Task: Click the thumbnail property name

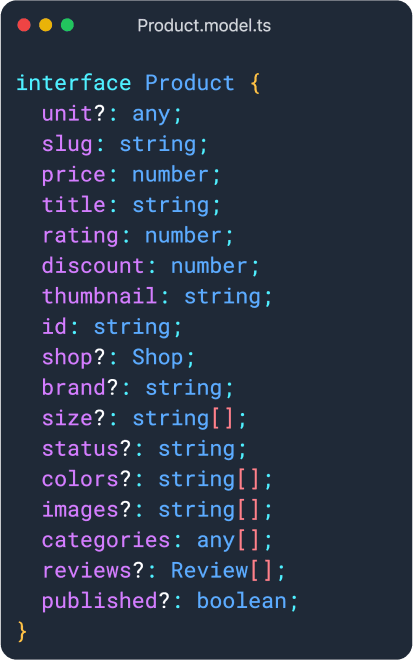Action: (100, 296)
